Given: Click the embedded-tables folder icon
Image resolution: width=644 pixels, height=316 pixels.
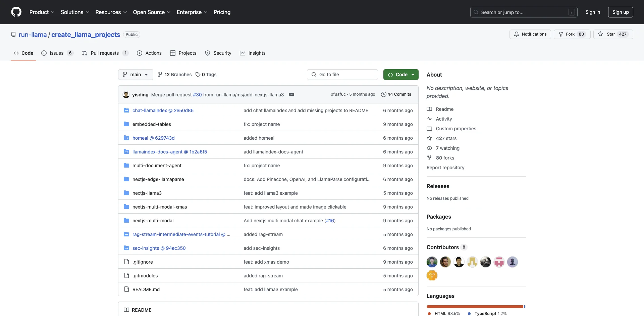Looking at the screenshot, I should (126, 124).
